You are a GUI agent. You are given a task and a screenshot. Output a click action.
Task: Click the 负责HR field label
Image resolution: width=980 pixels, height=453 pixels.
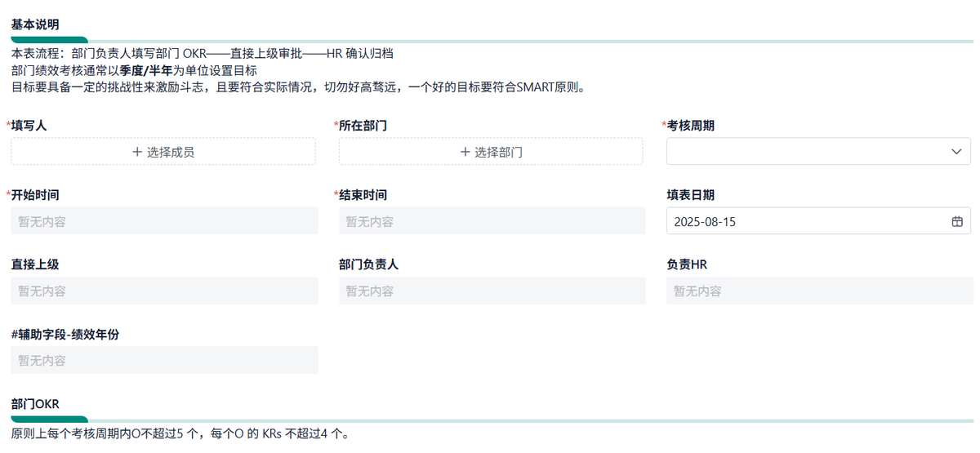coord(687,264)
